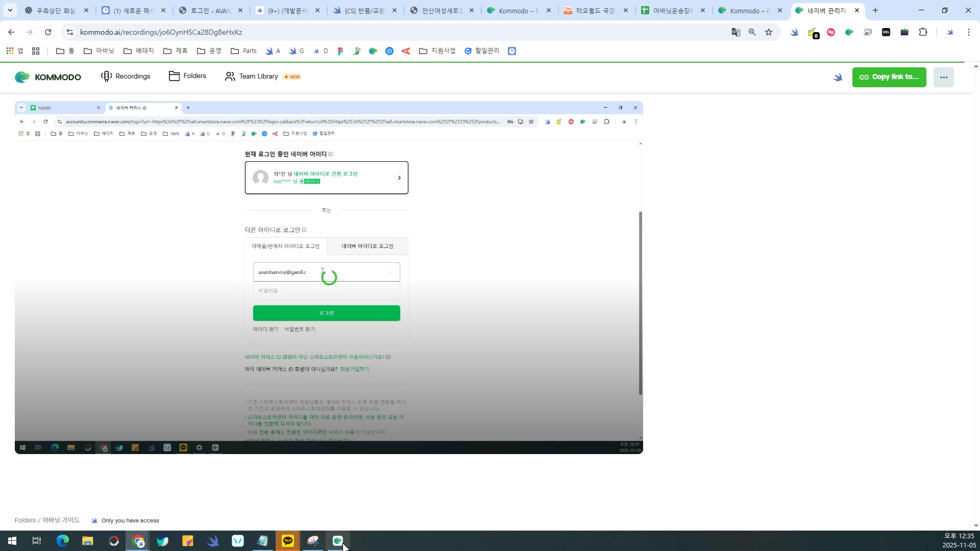Viewport: 980px width, 551px height.
Task: Click the page scrollbar down arrow
Action: (x=976, y=525)
